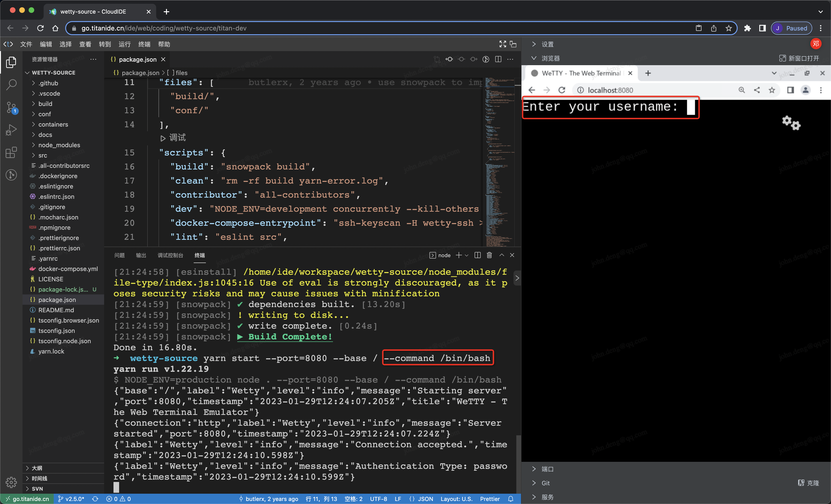Open Manage gear in activity bar

[11, 482]
